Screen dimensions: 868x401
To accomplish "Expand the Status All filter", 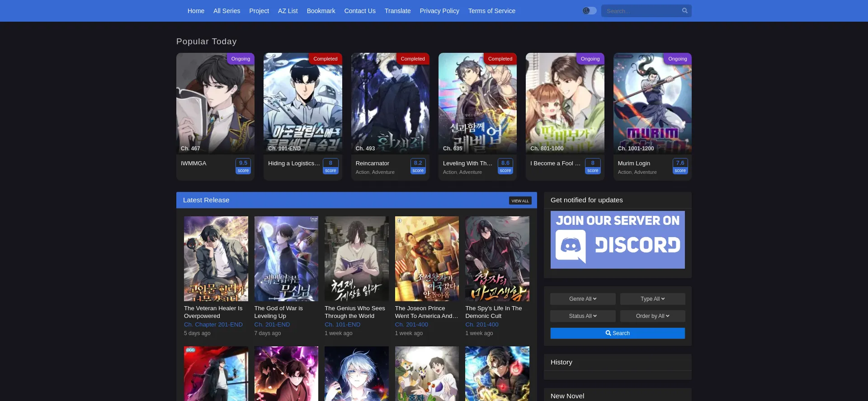I will pos(582,316).
